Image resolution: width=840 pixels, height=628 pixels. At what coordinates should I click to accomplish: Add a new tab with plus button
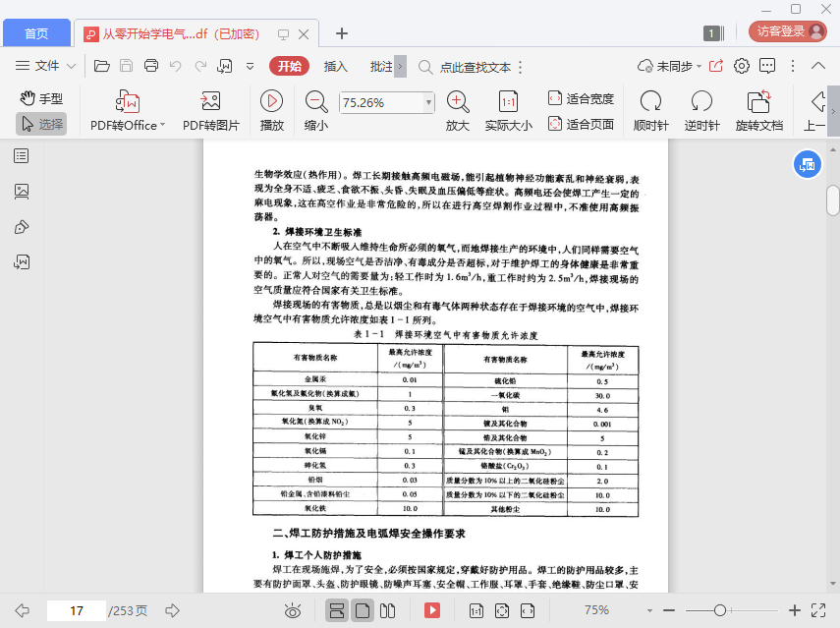coord(342,33)
